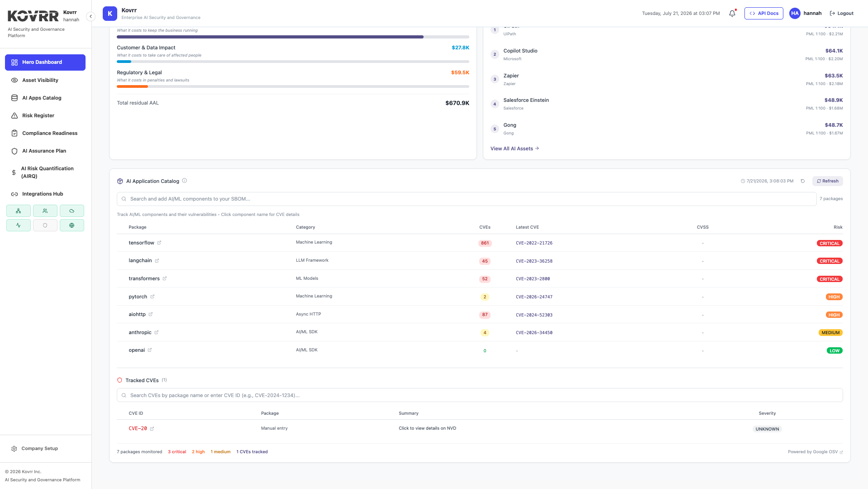Open Powered by Google OSV link
Screen dimensions: 868x489
815,452
